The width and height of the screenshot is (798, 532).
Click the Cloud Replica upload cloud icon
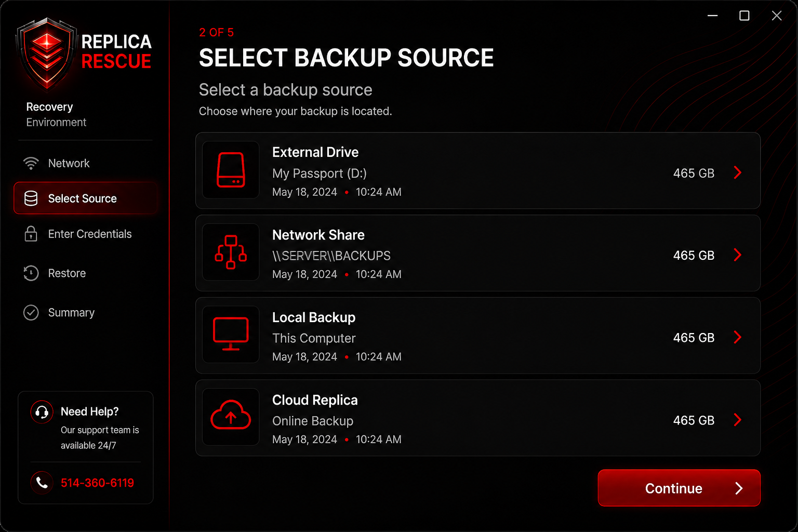coord(231,415)
